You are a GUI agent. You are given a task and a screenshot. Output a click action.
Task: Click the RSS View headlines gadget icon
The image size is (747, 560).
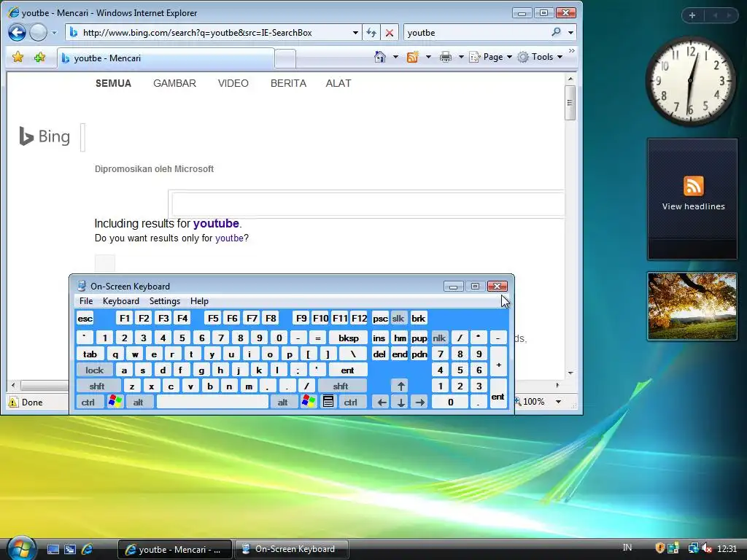coord(693,186)
